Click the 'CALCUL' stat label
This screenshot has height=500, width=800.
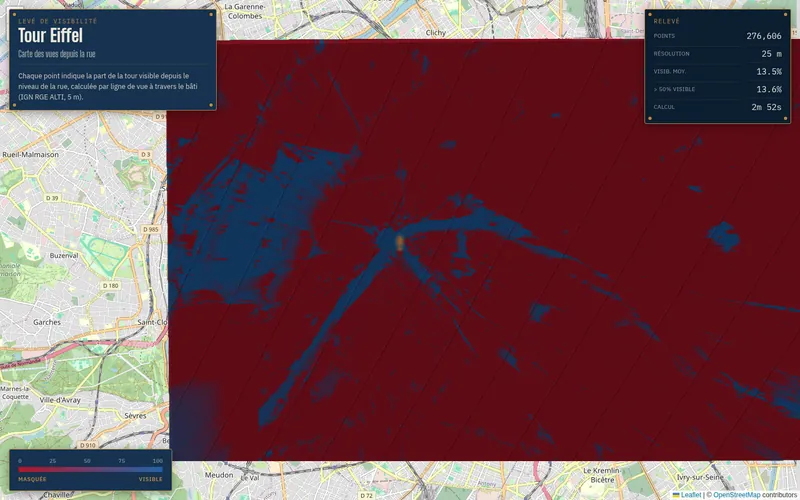point(664,107)
